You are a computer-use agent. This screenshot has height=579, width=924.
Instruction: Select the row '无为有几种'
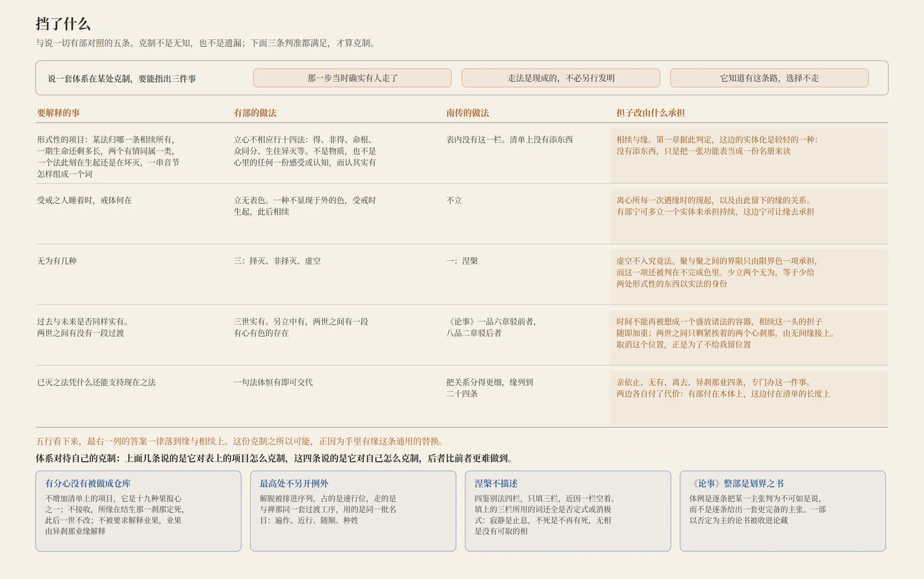coord(462,274)
